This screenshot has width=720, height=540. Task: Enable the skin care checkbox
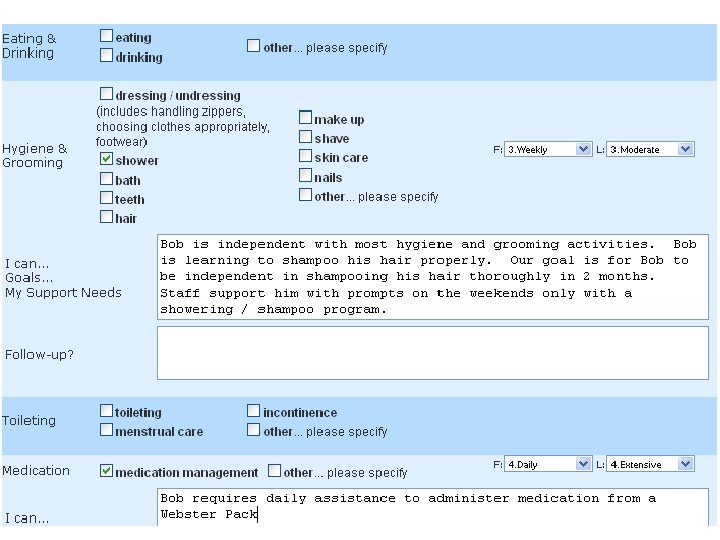(x=305, y=156)
